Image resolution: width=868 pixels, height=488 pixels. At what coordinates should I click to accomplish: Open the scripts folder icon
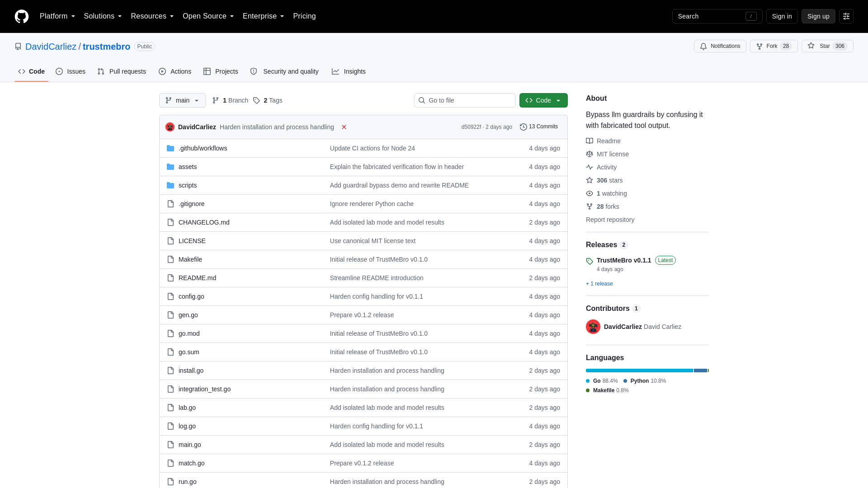[x=170, y=185]
